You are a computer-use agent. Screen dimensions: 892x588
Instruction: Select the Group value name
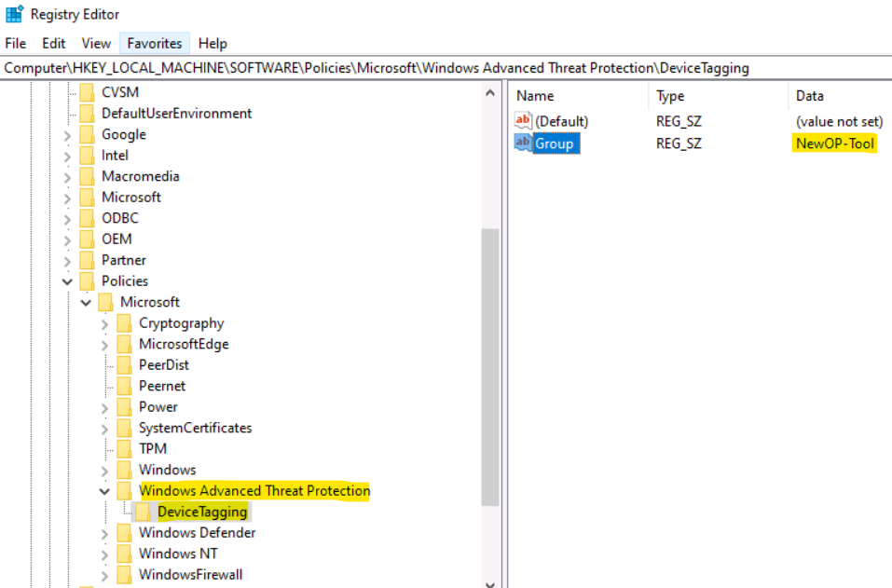pos(556,144)
